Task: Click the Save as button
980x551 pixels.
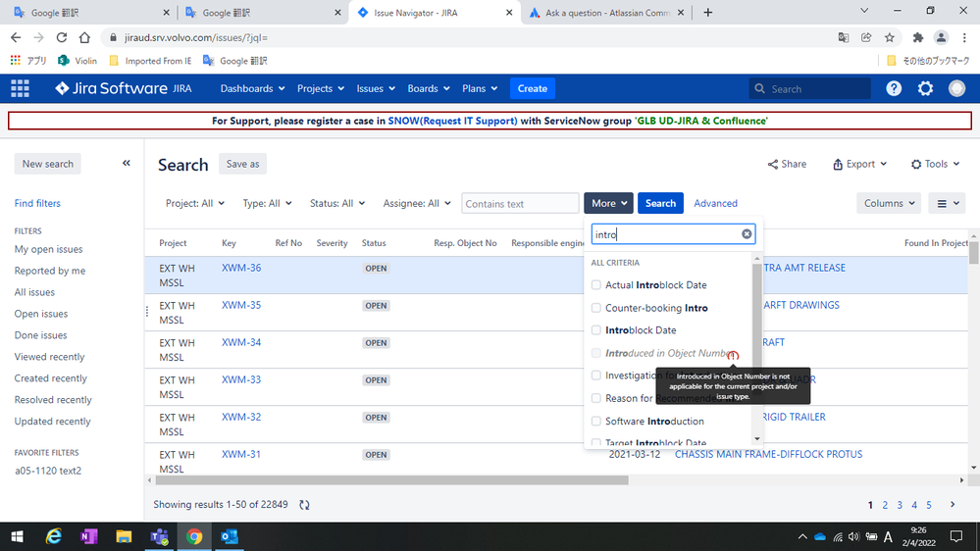Action: click(x=242, y=164)
